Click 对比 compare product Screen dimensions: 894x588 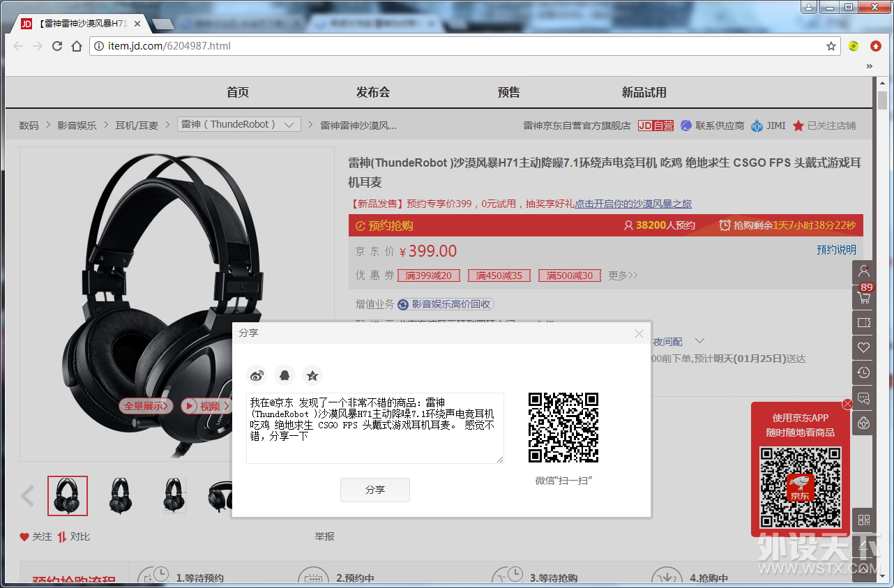coord(74,536)
